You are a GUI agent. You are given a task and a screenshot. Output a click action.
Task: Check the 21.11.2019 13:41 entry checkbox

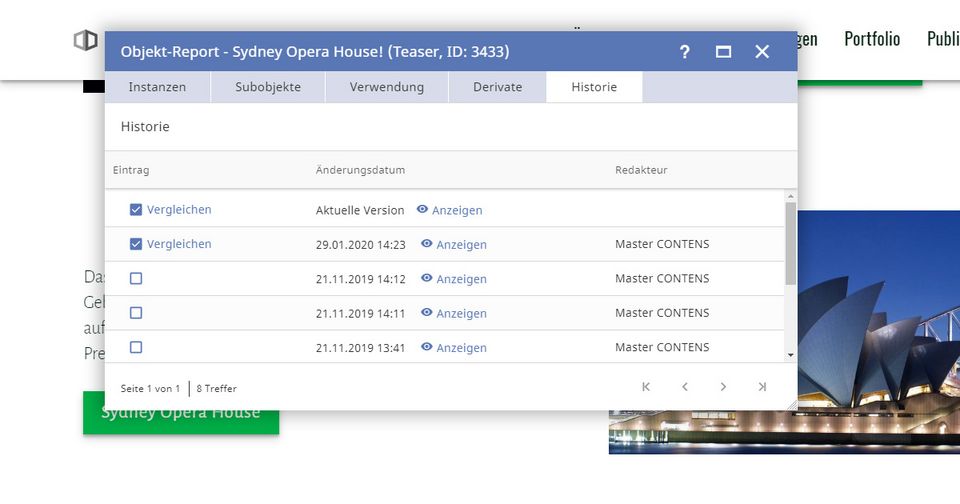[x=136, y=347]
